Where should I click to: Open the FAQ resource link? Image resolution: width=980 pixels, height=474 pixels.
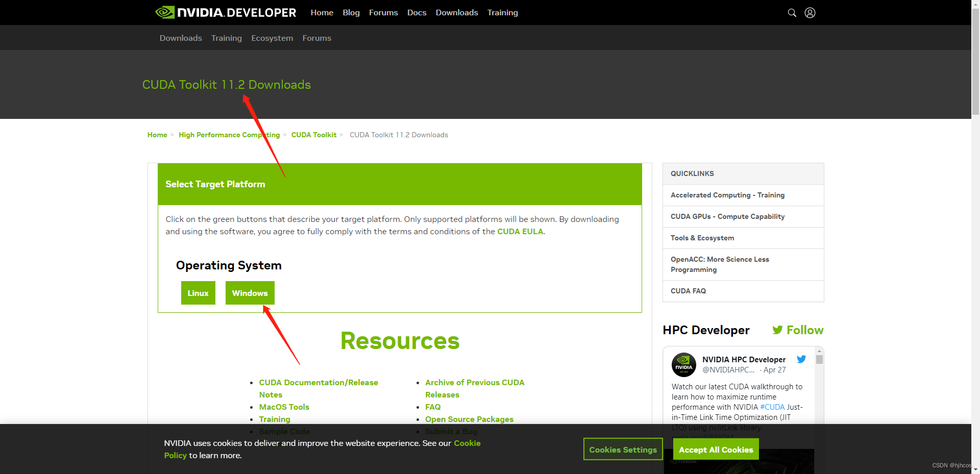tap(433, 407)
